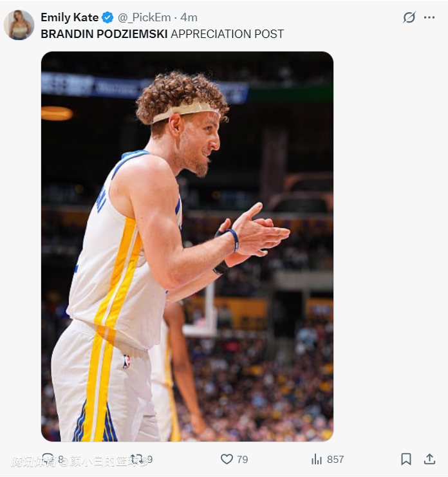The height and width of the screenshot is (477, 448).
Task: Click the BRANDIN PODZIEMSKI post text
Action: pos(104,34)
